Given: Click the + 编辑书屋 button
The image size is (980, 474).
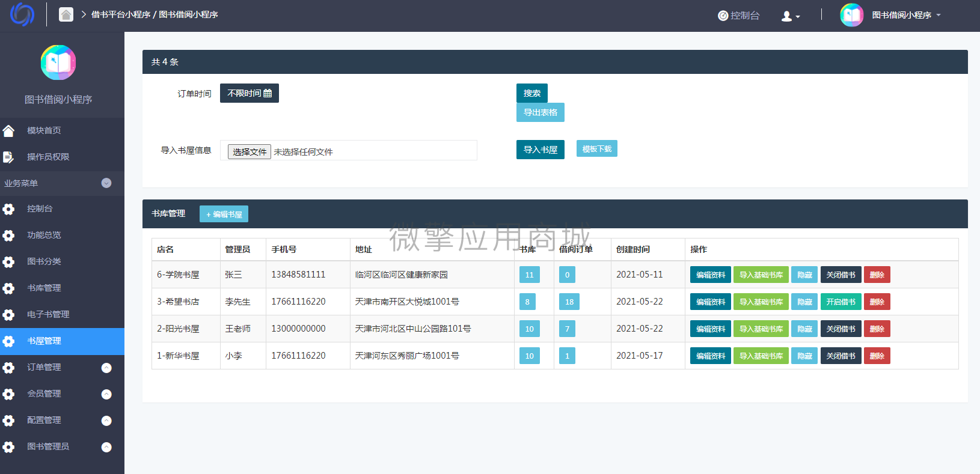Looking at the screenshot, I should [x=224, y=214].
